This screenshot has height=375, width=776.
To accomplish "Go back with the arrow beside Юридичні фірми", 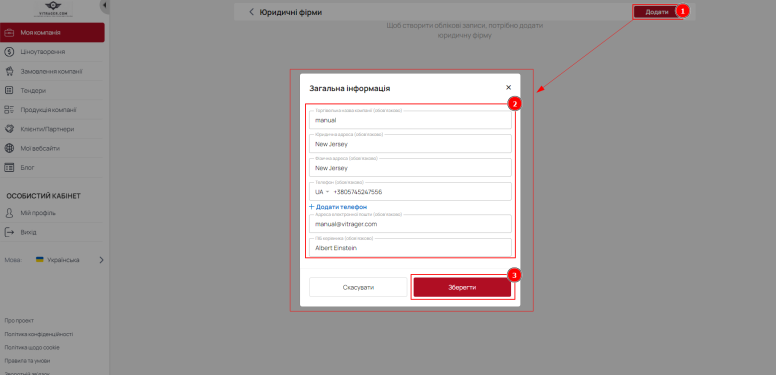I will point(251,12).
